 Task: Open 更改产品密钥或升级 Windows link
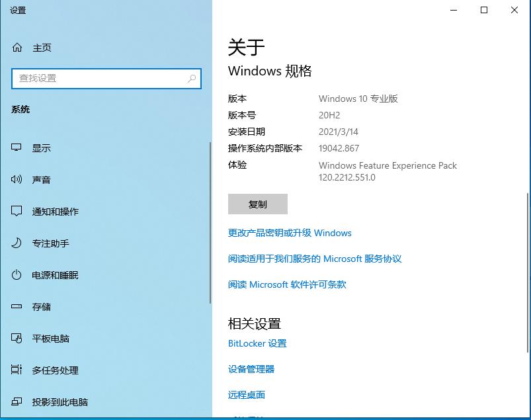coord(289,233)
